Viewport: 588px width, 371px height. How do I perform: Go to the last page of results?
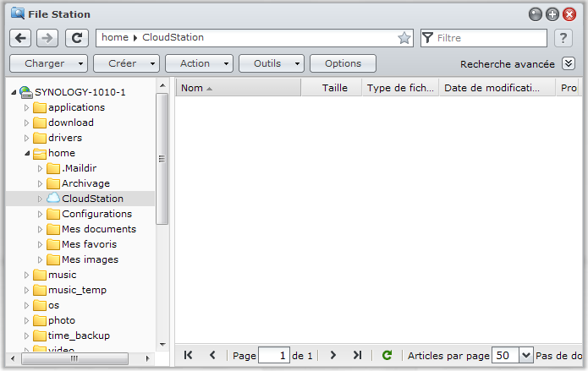pyautogui.click(x=357, y=356)
